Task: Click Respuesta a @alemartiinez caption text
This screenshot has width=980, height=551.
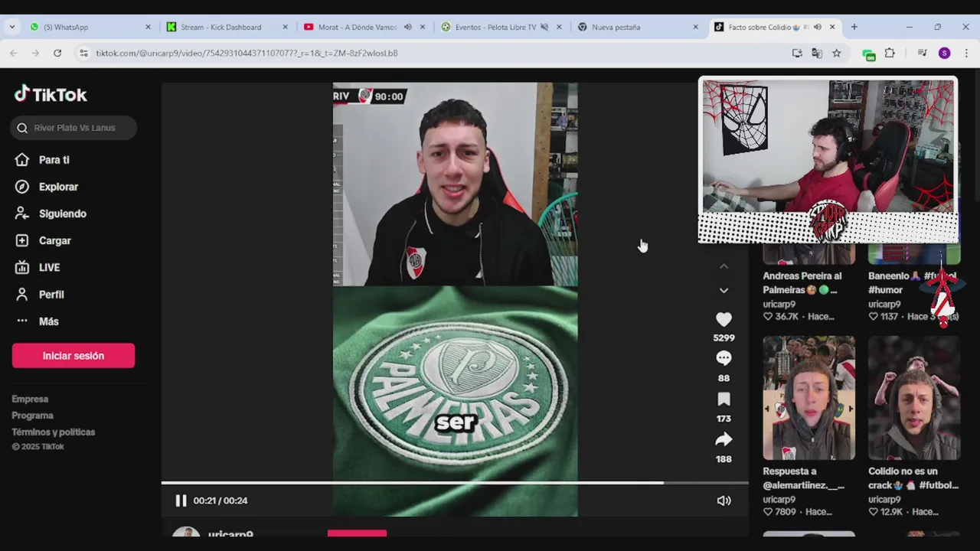Action: 804,478
